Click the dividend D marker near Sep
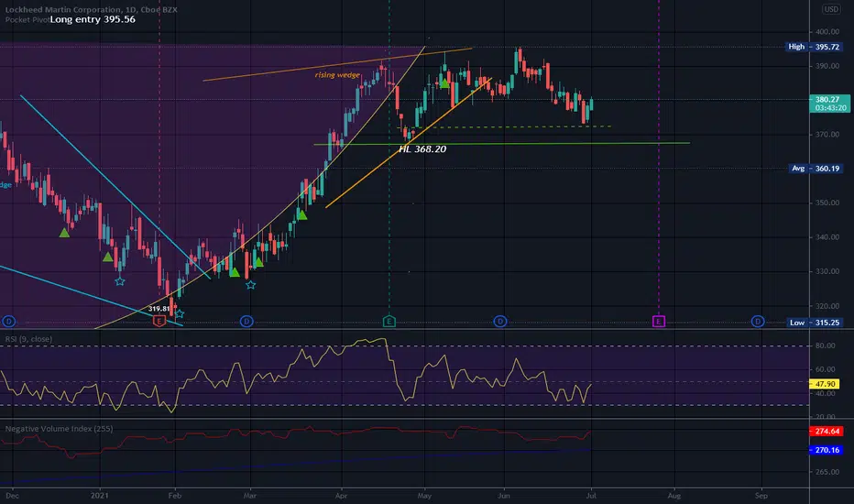Viewport: 854px width, 504px height. click(758, 322)
